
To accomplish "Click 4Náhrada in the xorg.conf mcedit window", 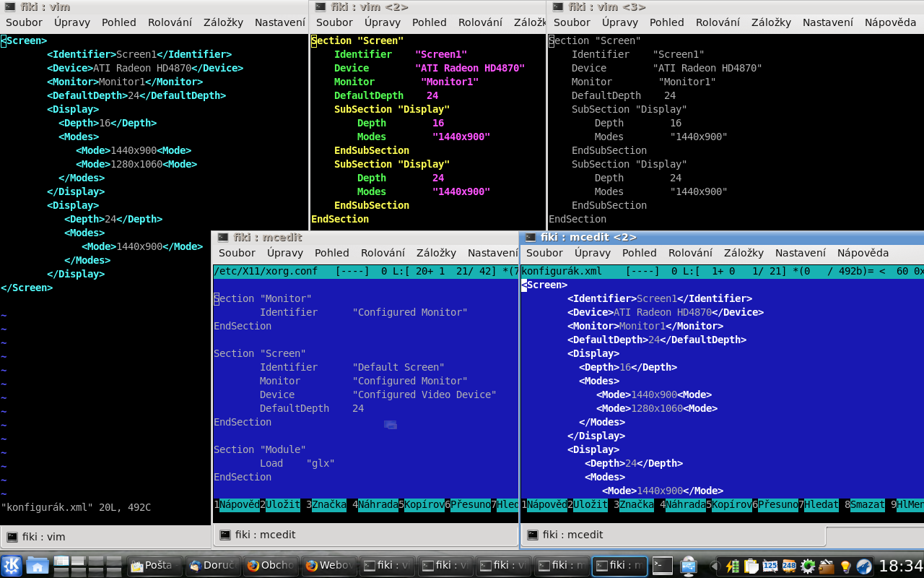I will (x=375, y=504).
